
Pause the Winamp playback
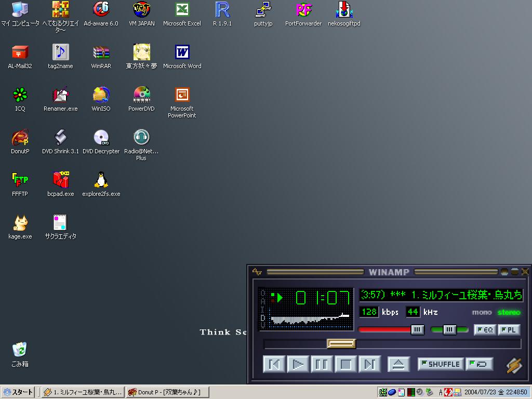321,364
